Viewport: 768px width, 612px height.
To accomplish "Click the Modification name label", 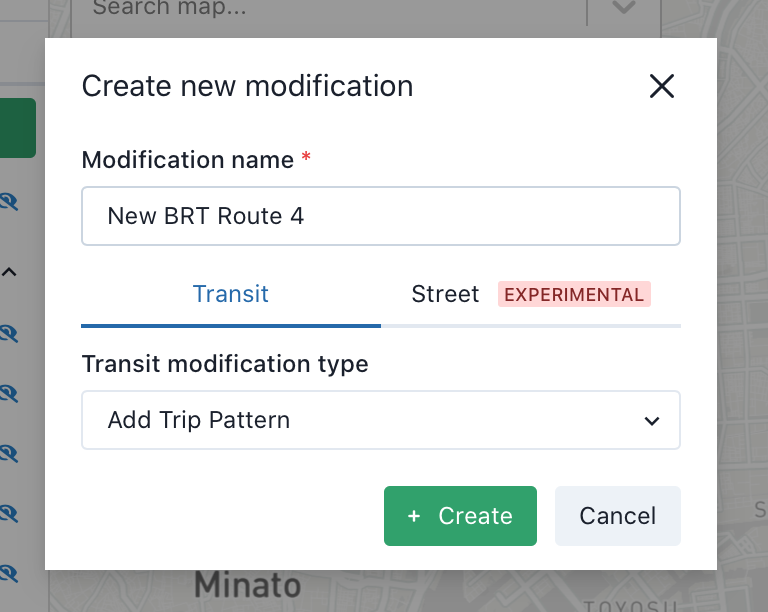I will (x=188, y=160).
